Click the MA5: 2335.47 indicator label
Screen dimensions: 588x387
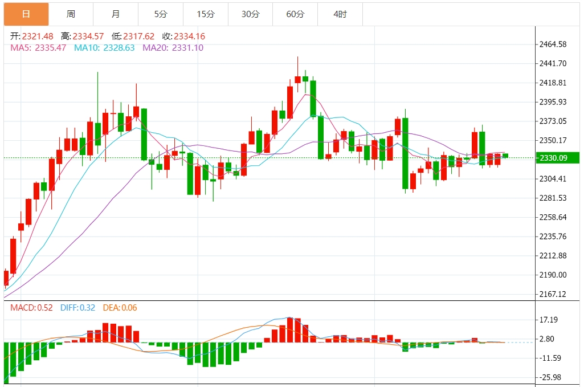38,48
